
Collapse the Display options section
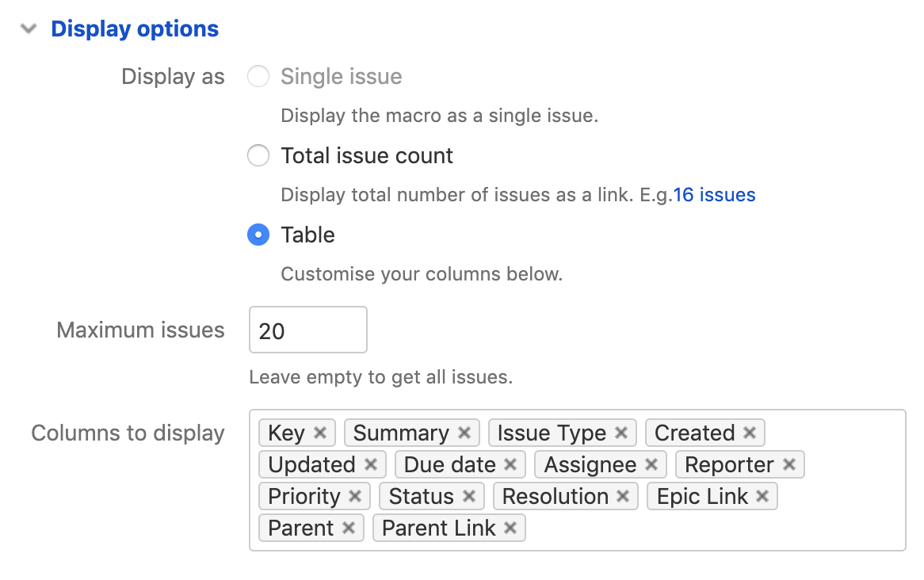(29, 29)
